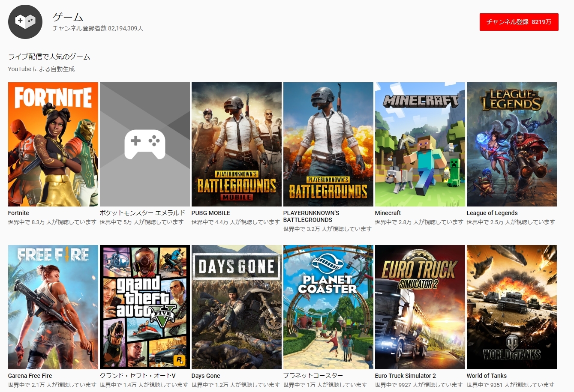The width and height of the screenshot is (574, 392).
Task: Open the Garena Free Fire cover thumbnail
Action: coord(53,307)
